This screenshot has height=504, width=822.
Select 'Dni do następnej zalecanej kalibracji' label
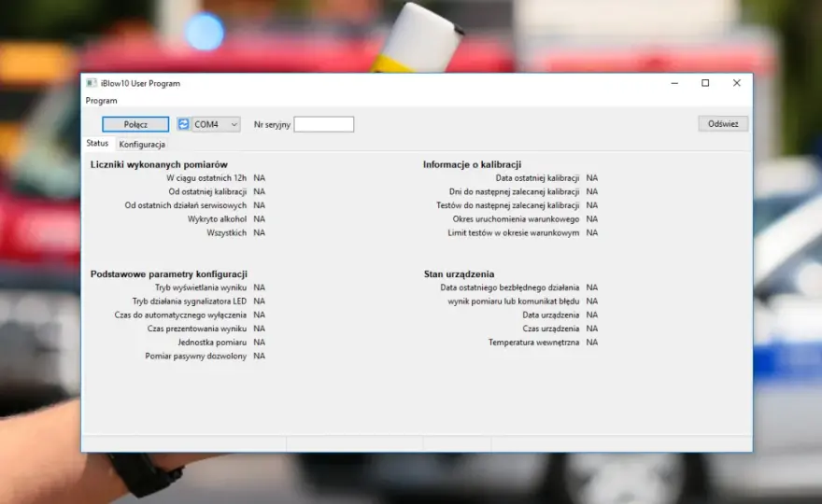[x=515, y=191]
